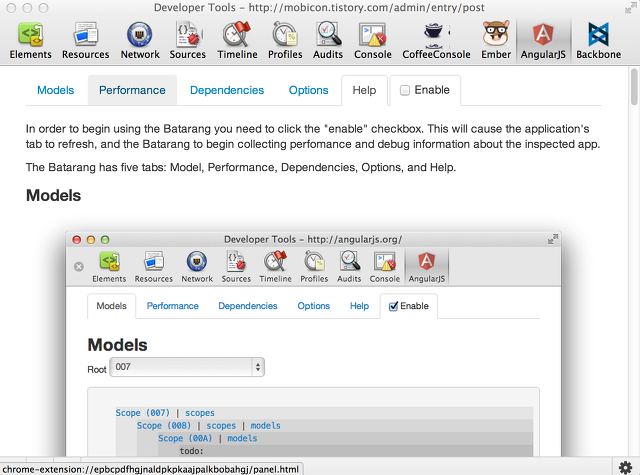The image size is (640, 475).
Task: Click the Sources icon in the embedded screenshot
Action: coord(236,267)
